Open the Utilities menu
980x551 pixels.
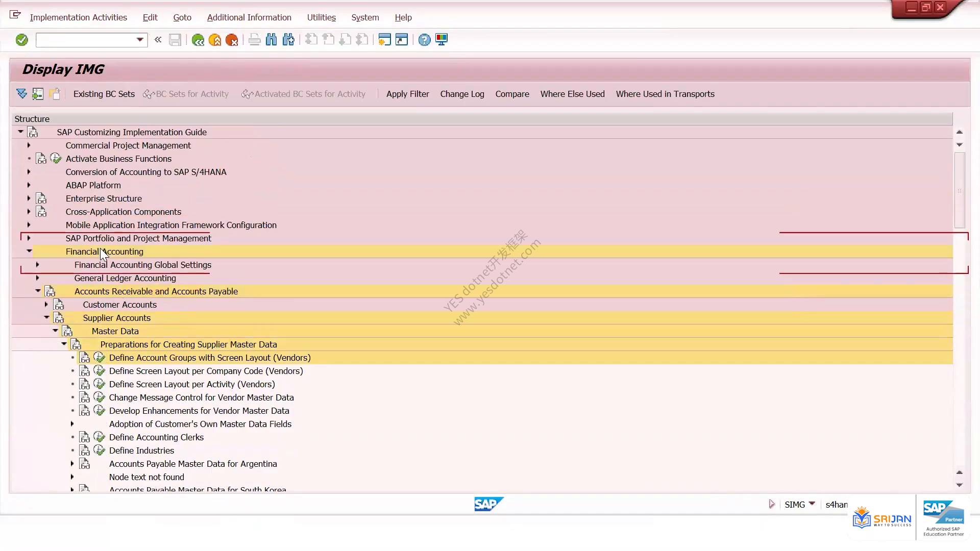point(322,17)
